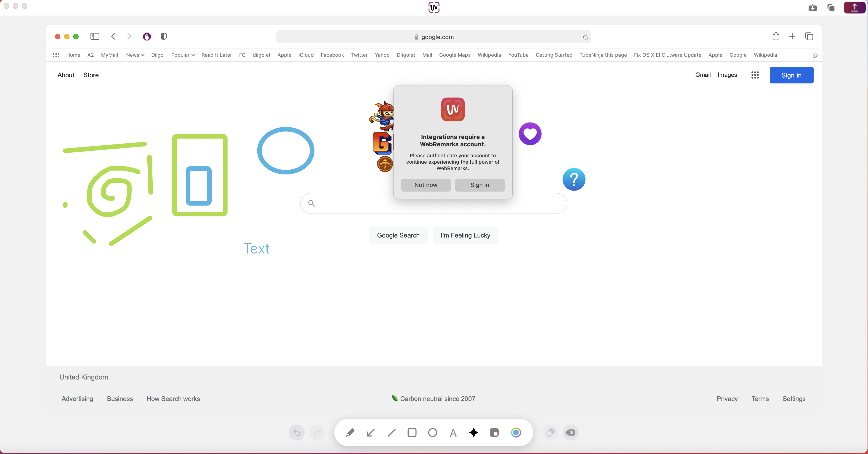868x454 pixels.
Task: Click the redo arrow button
Action: [317, 433]
